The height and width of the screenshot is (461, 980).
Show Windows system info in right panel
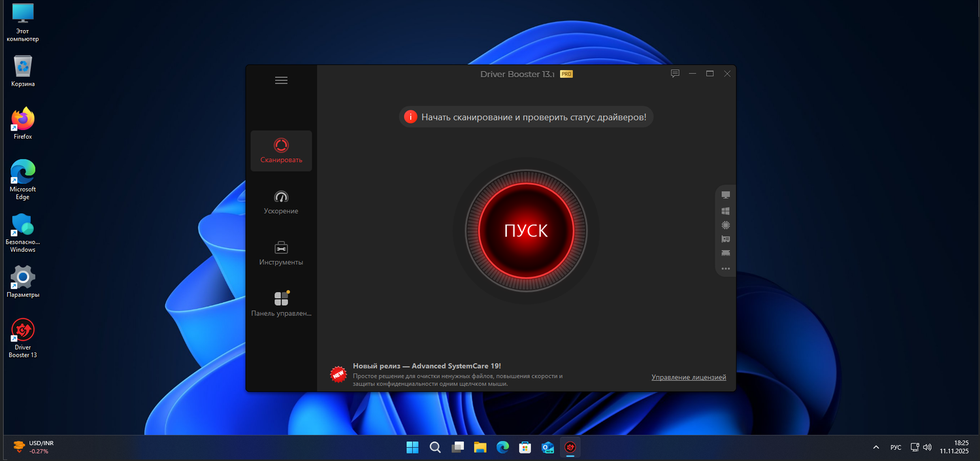tap(725, 211)
